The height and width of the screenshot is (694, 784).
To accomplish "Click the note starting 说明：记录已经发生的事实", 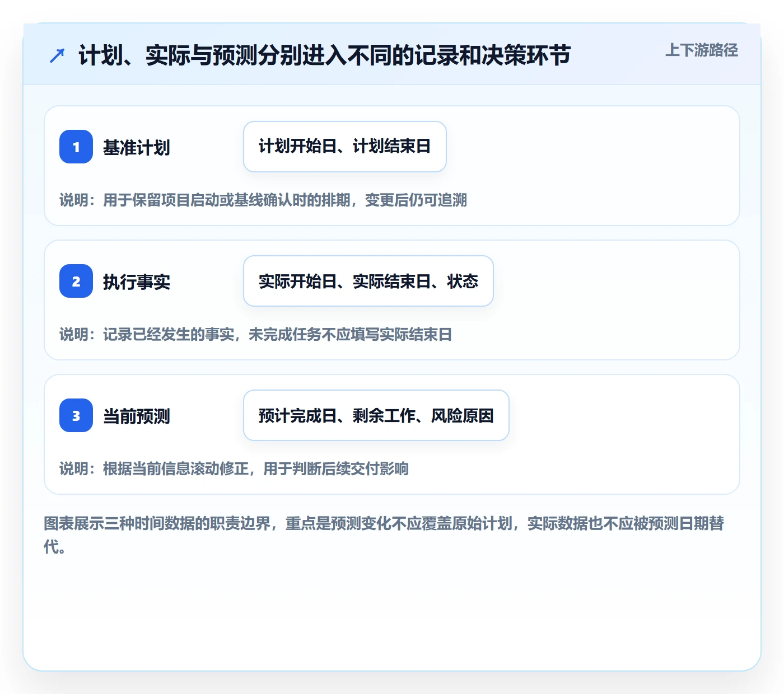I will [256, 335].
